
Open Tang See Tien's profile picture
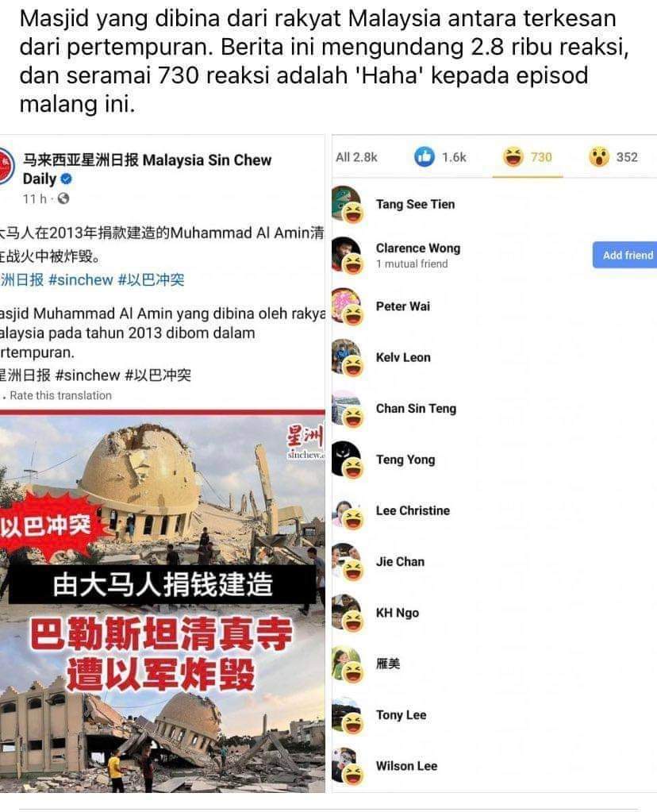(346, 203)
